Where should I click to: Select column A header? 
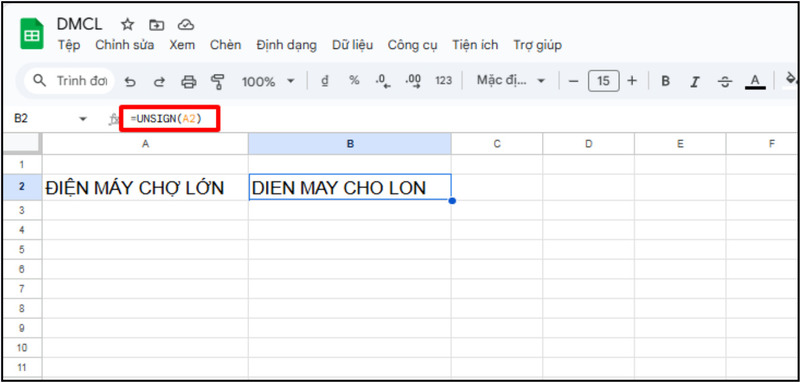[x=145, y=144]
